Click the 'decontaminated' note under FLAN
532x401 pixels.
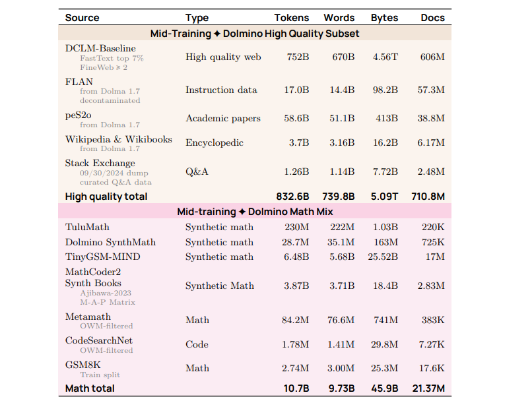pos(110,100)
